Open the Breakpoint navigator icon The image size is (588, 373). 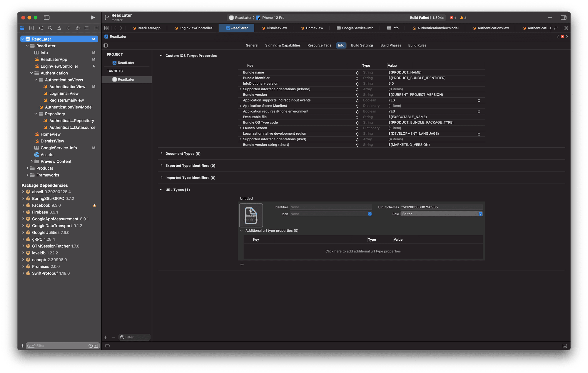coord(87,28)
